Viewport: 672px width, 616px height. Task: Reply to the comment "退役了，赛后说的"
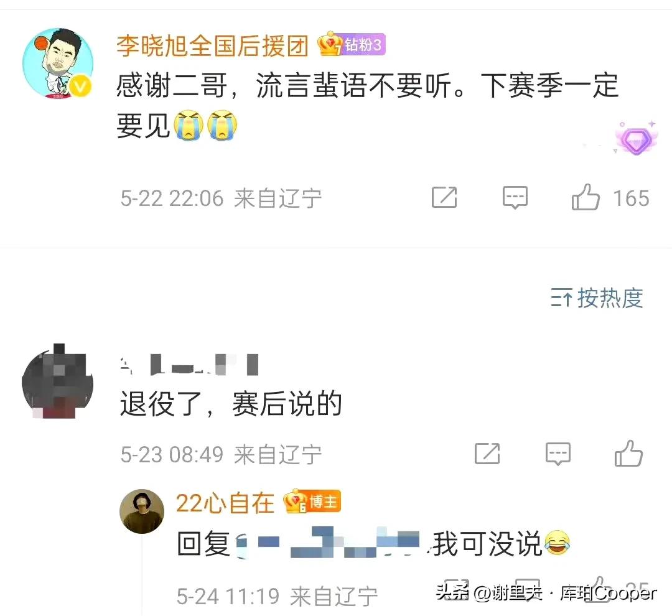point(558,454)
